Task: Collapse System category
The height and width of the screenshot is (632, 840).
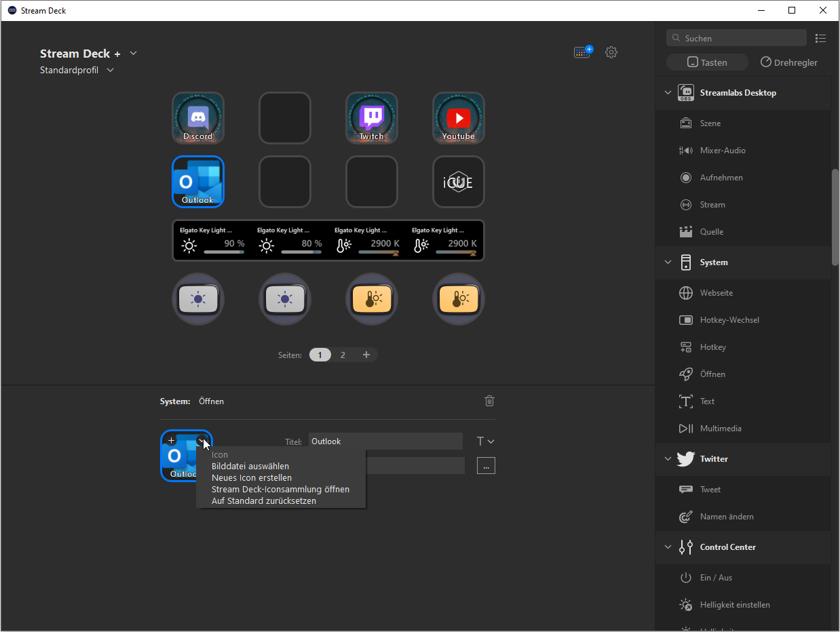Action: pyautogui.click(x=668, y=262)
